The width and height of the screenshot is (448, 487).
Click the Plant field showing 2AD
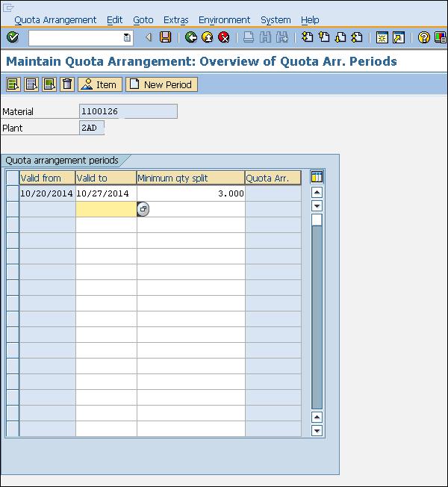tap(92, 128)
